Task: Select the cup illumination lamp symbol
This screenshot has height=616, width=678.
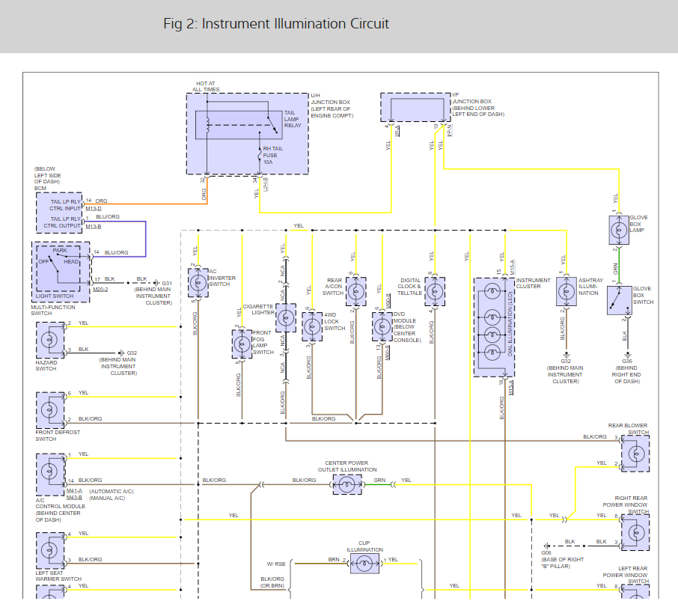Action: point(364,565)
